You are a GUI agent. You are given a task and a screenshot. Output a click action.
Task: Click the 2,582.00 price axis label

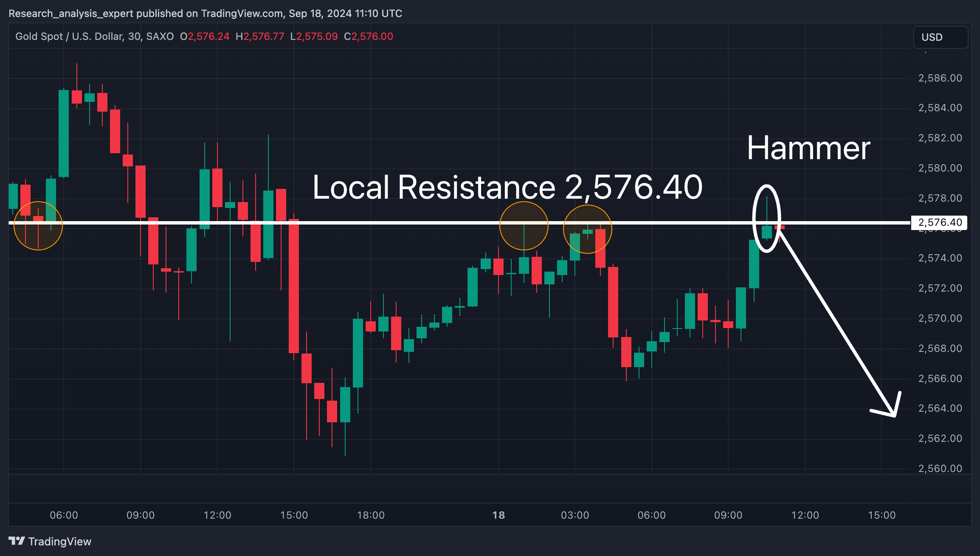(x=940, y=138)
